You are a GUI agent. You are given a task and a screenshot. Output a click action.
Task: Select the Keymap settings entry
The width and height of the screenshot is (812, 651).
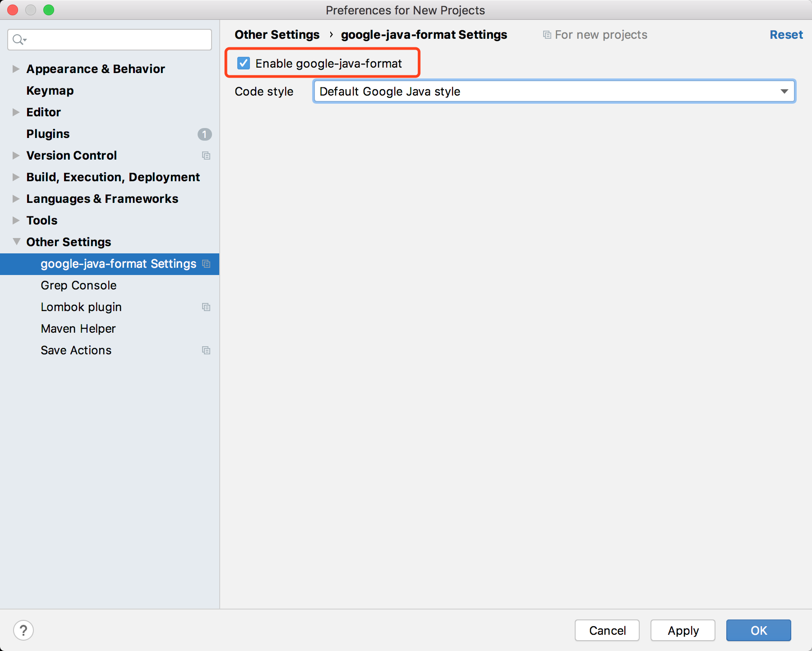coord(50,91)
